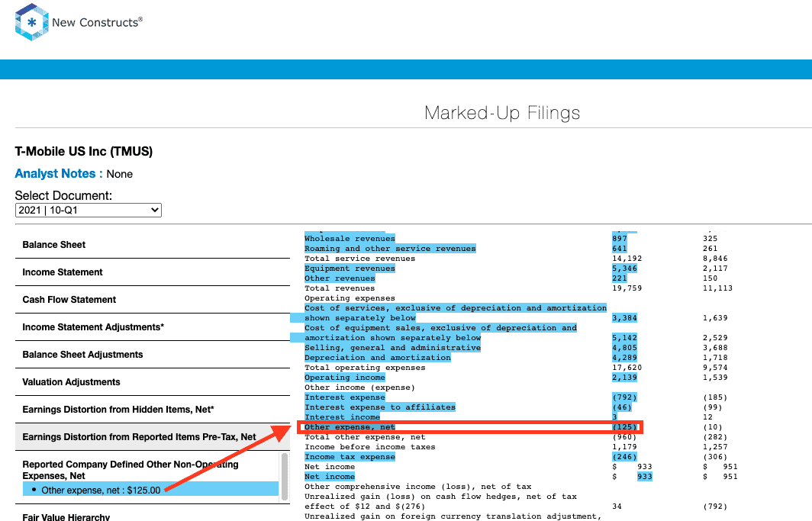Click the Roaming and other service revenues line

click(x=390, y=249)
